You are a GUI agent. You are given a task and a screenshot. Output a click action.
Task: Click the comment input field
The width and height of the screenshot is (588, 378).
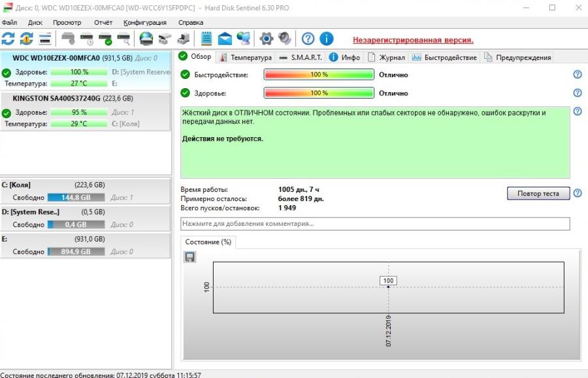pyautogui.click(x=374, y=224)
